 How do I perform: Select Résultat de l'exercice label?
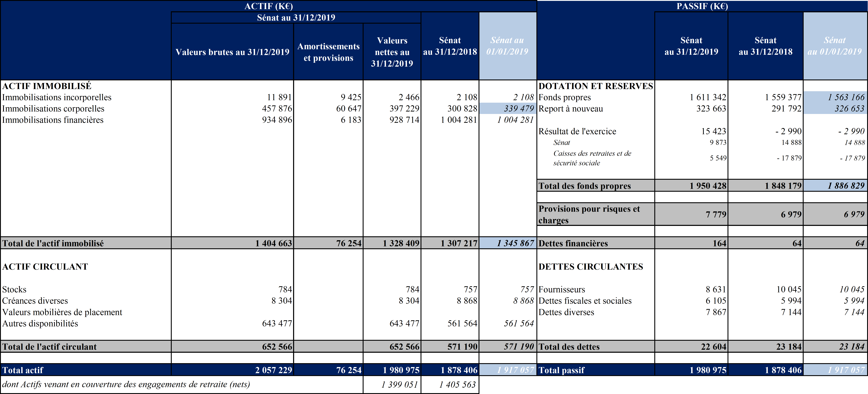[577, 131]
